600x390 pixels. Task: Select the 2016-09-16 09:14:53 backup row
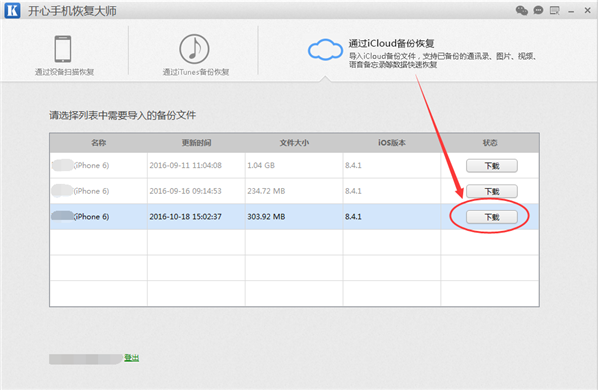294,191
